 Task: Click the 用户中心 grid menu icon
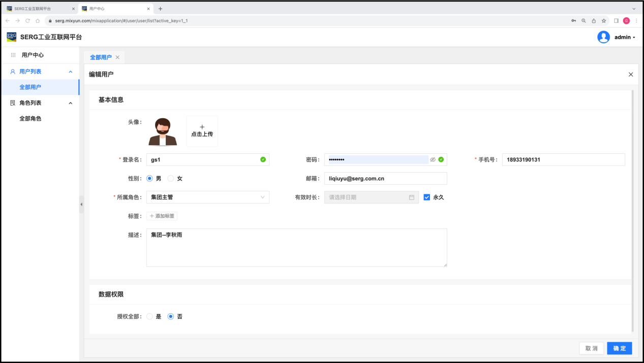coord(13,55)
